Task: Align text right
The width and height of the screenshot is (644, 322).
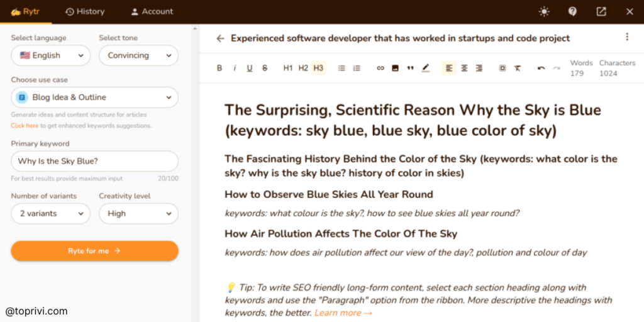Action: tap(479, 68)
